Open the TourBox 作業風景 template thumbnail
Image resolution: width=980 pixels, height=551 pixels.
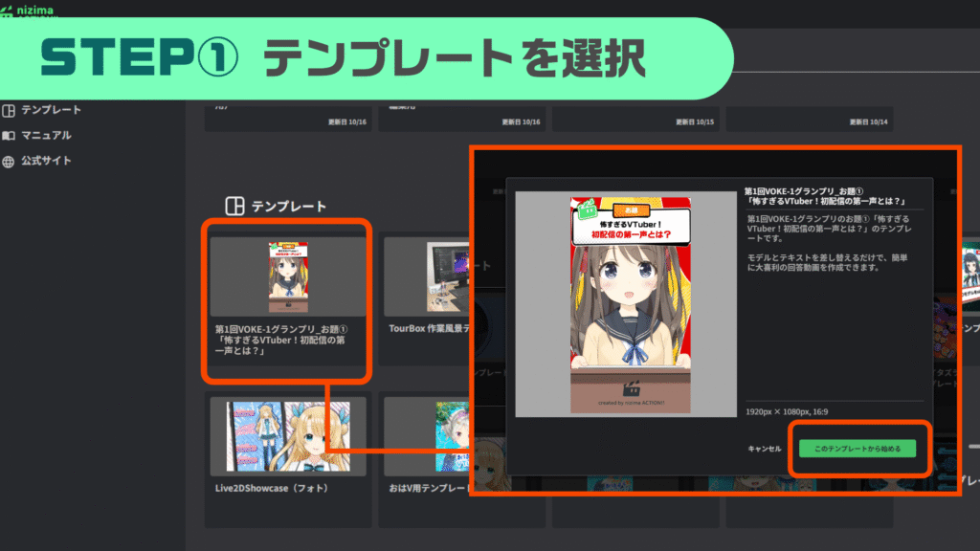tap(426, 277)
